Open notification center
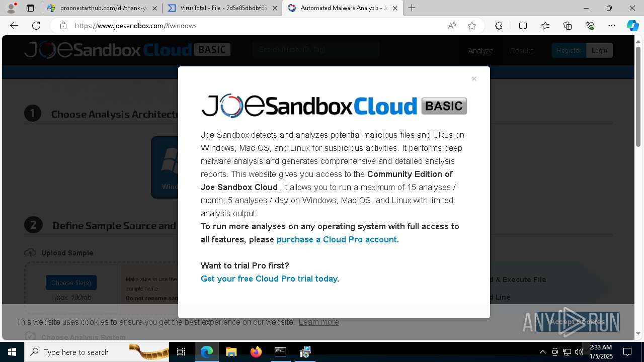This screenshot has width=644, height=362. (x=628, y=352)
